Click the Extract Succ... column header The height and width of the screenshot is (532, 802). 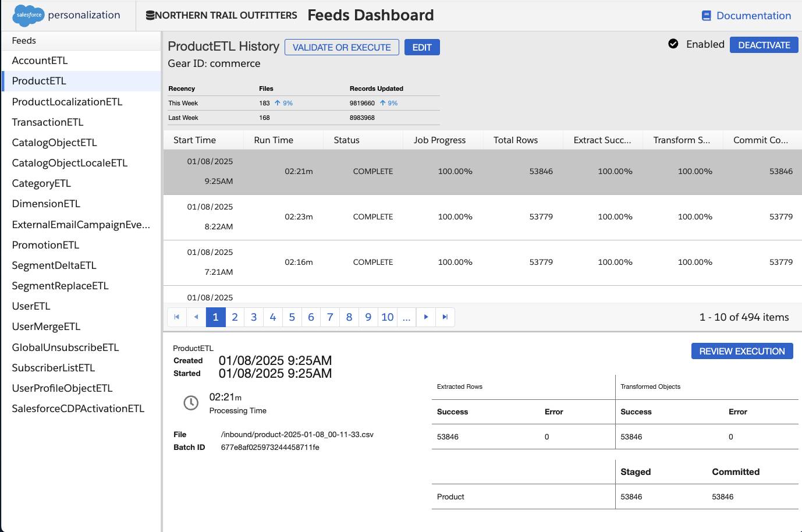[x=603, y=140]
